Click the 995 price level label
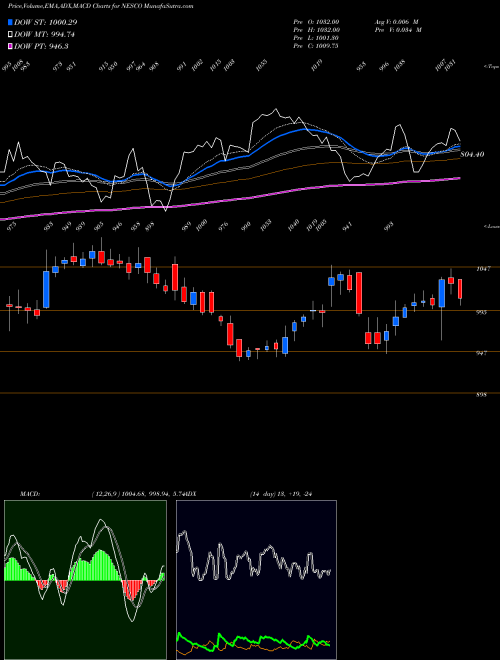Image resolution: width=500 pixels, height=660 pixels. (x=482, y=312)
